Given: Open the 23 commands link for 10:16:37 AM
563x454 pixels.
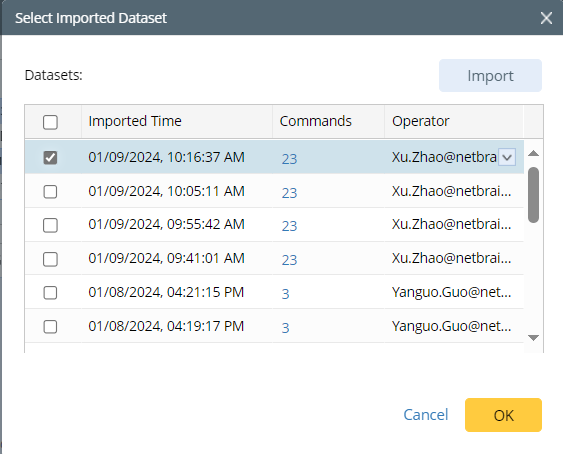Looking at the screenshot, I should coord(289,159).
